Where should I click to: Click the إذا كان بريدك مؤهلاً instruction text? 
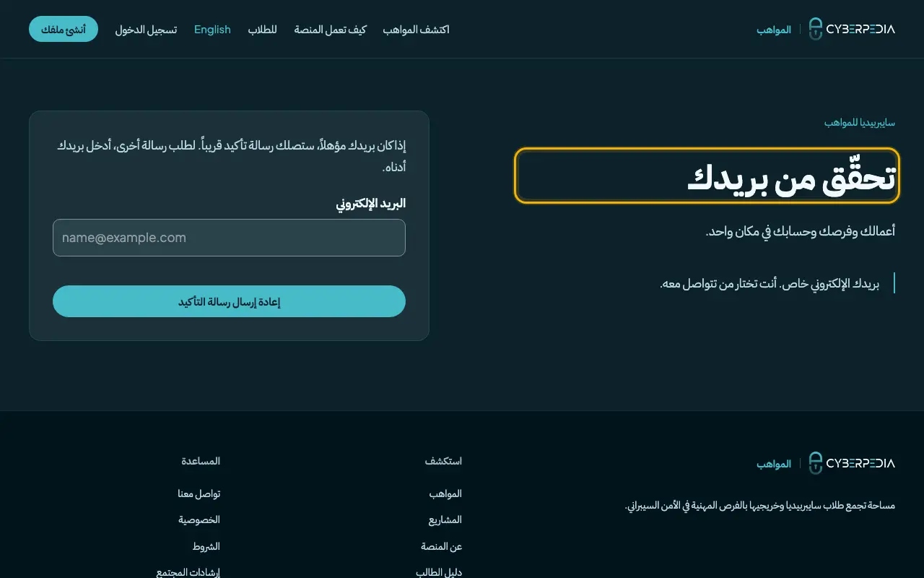point(232,156)
